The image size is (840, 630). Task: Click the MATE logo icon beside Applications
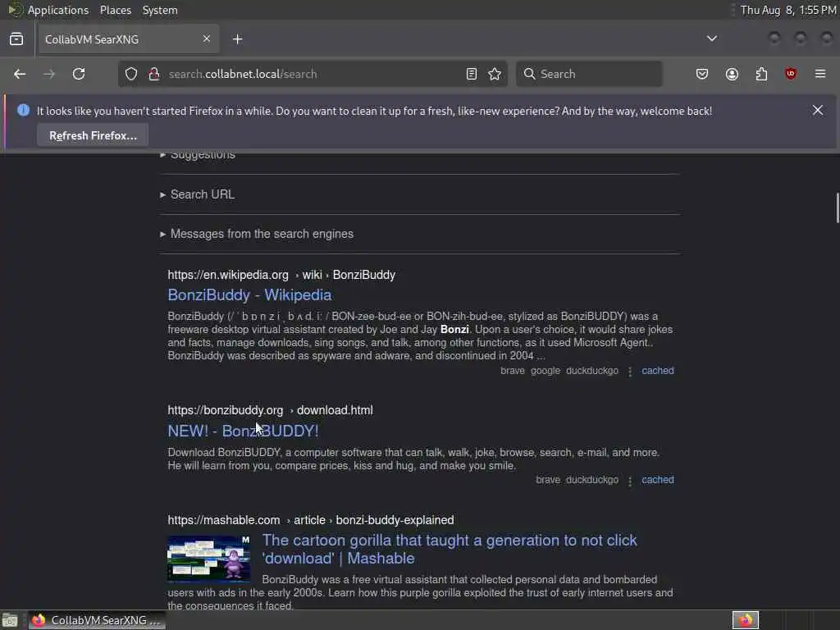[x=15, y=10]
